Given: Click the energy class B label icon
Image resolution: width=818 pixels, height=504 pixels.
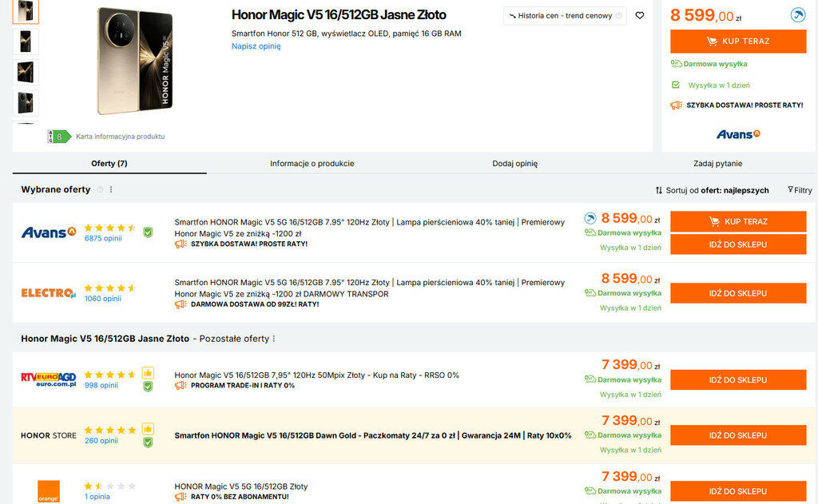Looking at the screenshot, I should pos(54,137).
